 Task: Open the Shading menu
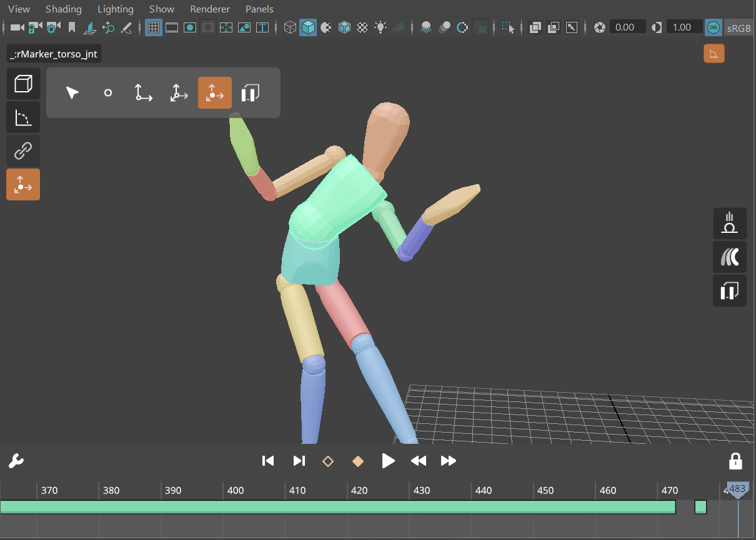click(63, 9)
